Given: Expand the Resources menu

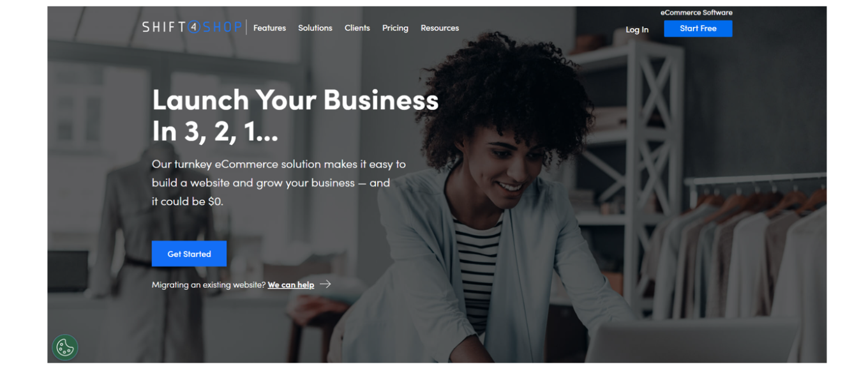Looking at the screenshot, I should 440,28.
